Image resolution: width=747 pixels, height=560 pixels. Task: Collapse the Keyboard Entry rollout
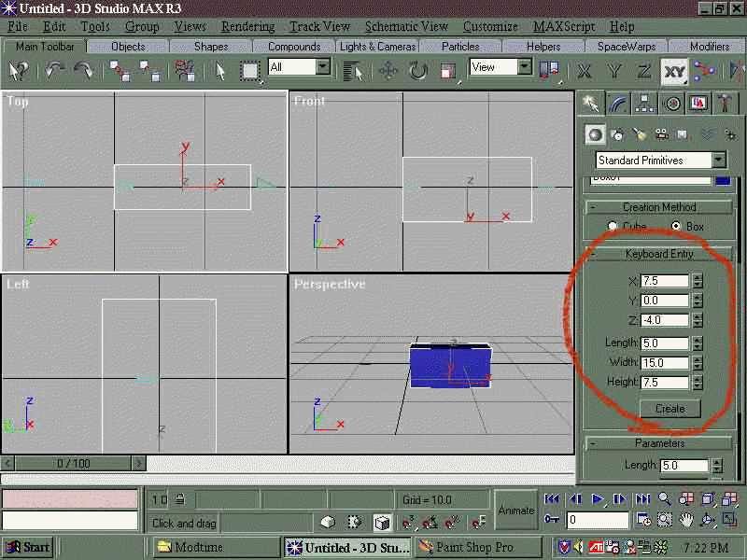(x=659, y=254)
